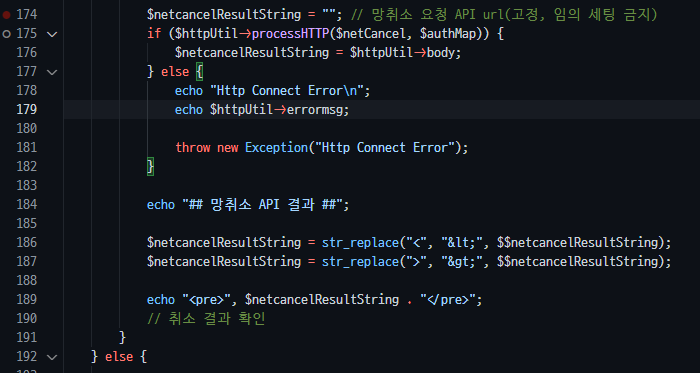Click the errormsg property on line 179
This screenshot has height=373, width=700.
tap(315, 110)
